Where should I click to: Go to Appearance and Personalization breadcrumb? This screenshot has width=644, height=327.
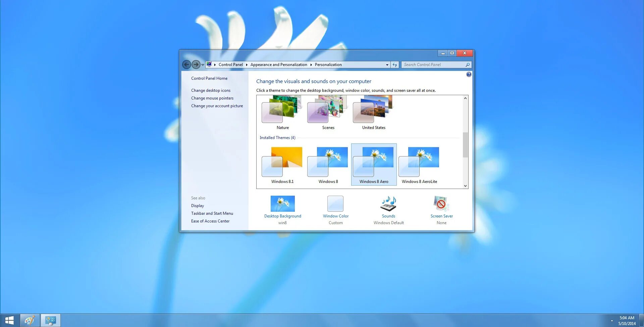coord(279,65)
